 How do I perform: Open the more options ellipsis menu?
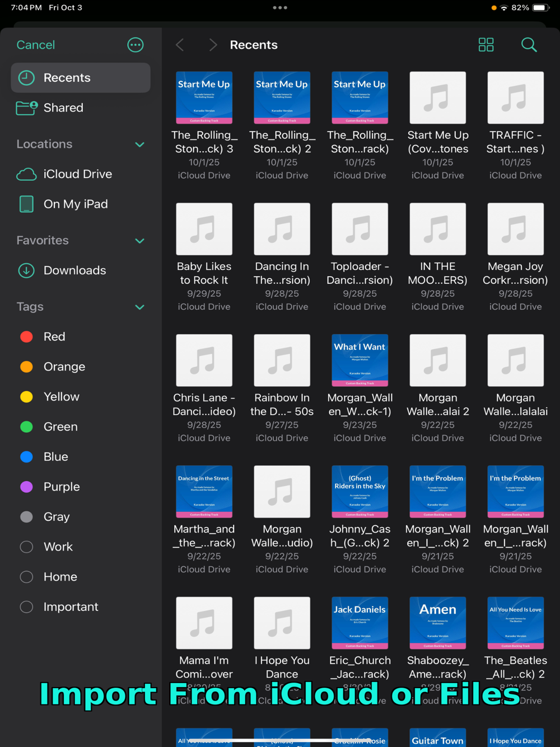tap(136, 45)
